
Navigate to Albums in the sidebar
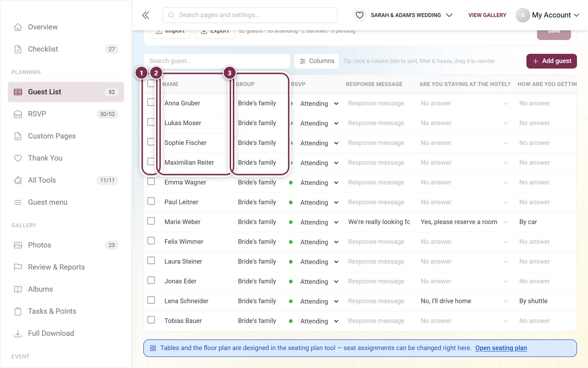pyautogui.click(x=66, y=289)
